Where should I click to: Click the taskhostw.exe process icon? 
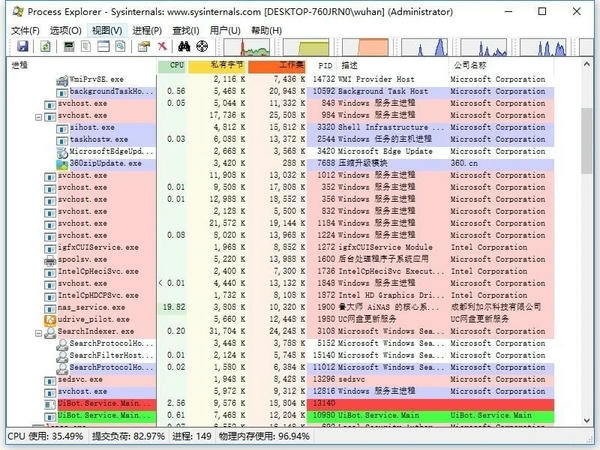[x=62, y=140]
